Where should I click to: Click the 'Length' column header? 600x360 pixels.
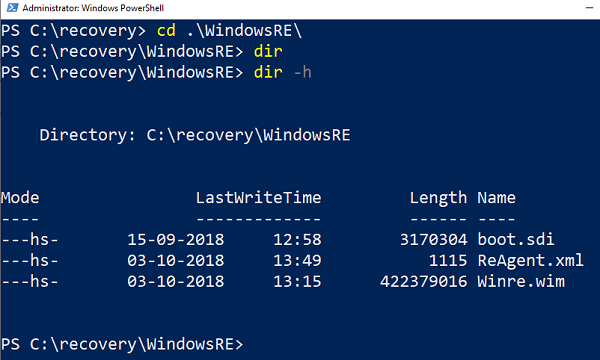click(438, 198)
